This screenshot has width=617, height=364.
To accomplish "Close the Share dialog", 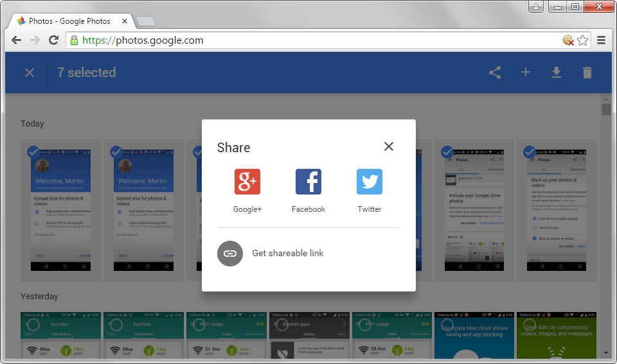I will click(389, 146).
